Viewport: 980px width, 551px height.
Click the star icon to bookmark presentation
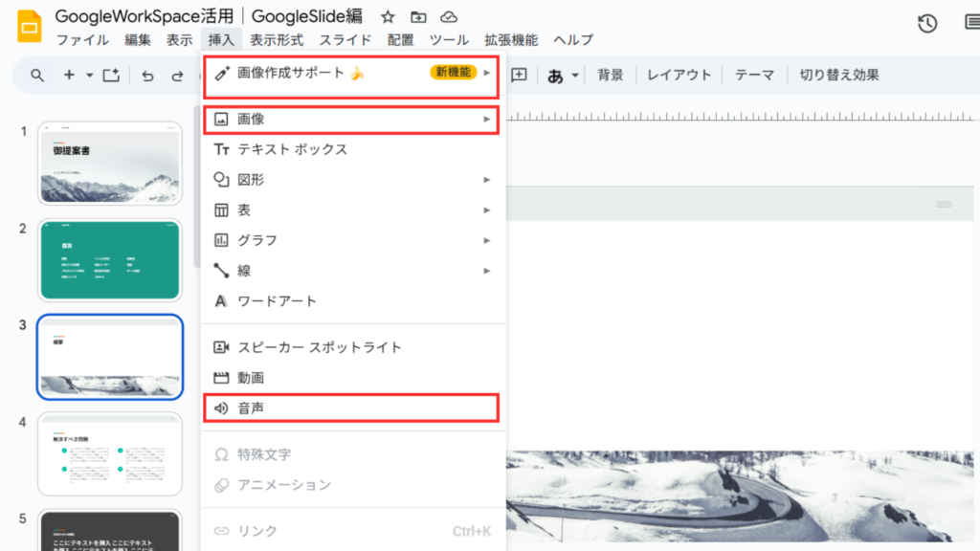[x=388, y=17]
